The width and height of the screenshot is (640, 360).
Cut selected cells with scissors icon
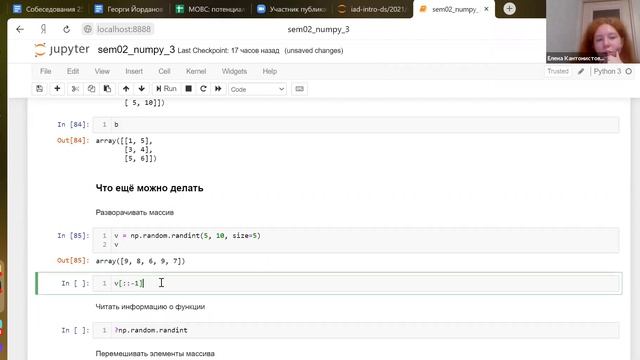(75, 89)
